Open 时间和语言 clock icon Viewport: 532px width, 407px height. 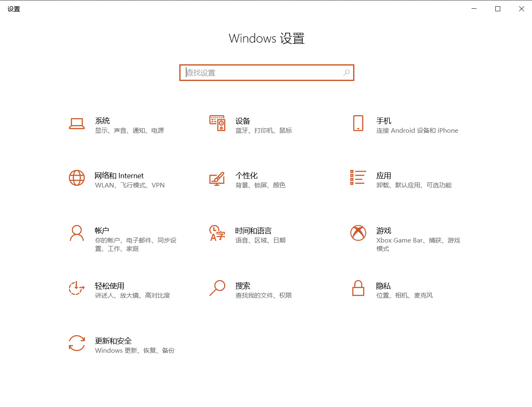[217, 233]
